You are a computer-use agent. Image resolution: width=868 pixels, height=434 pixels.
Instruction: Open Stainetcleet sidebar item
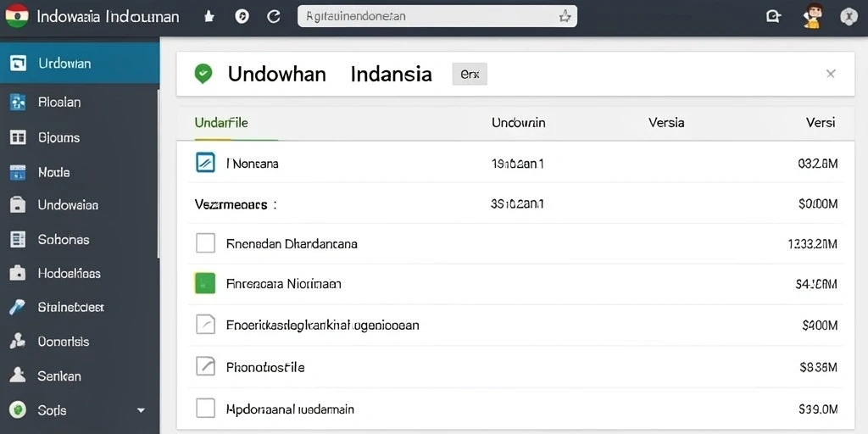[x=80, y=307]
